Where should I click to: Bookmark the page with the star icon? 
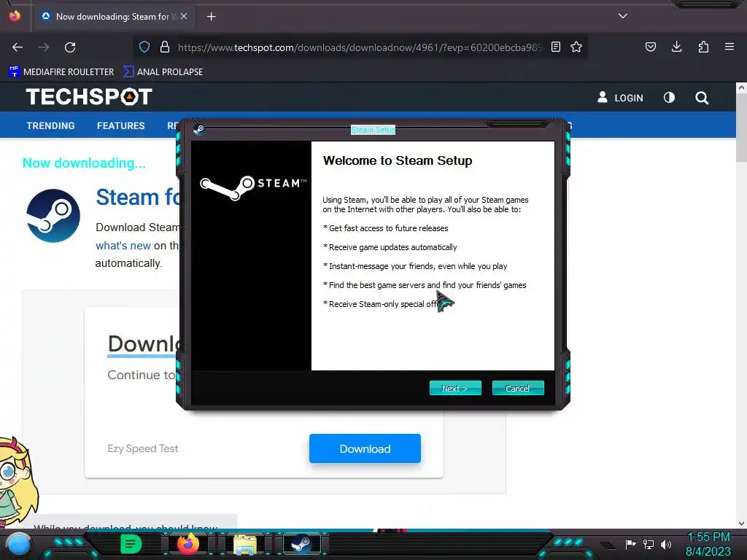coord(576,47)
